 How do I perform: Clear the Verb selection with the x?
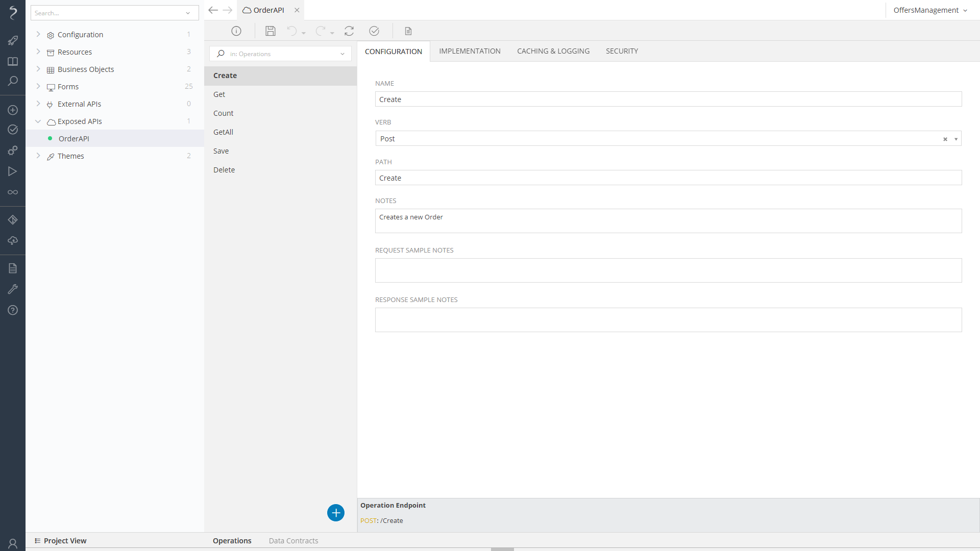[x=945, y=139]
